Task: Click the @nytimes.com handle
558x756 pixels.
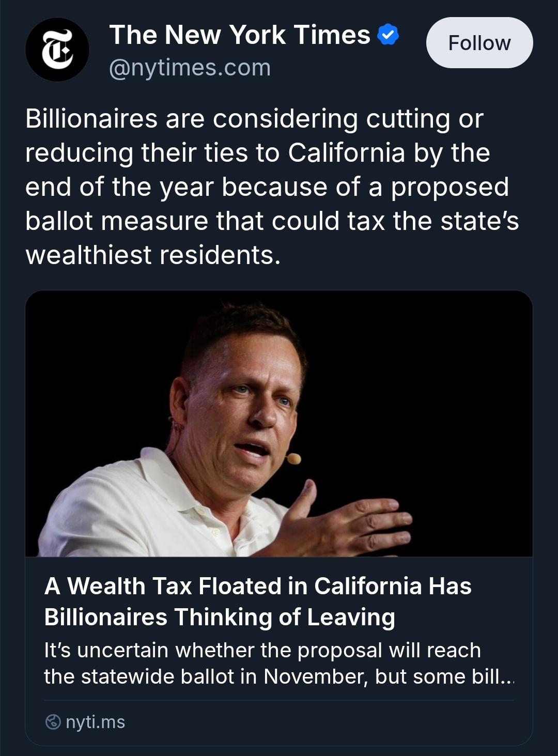Action: click(x=190, y=68)
